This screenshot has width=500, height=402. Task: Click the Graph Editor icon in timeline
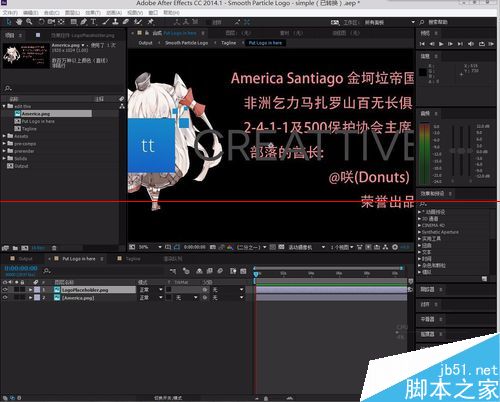(x=243, y=271)
